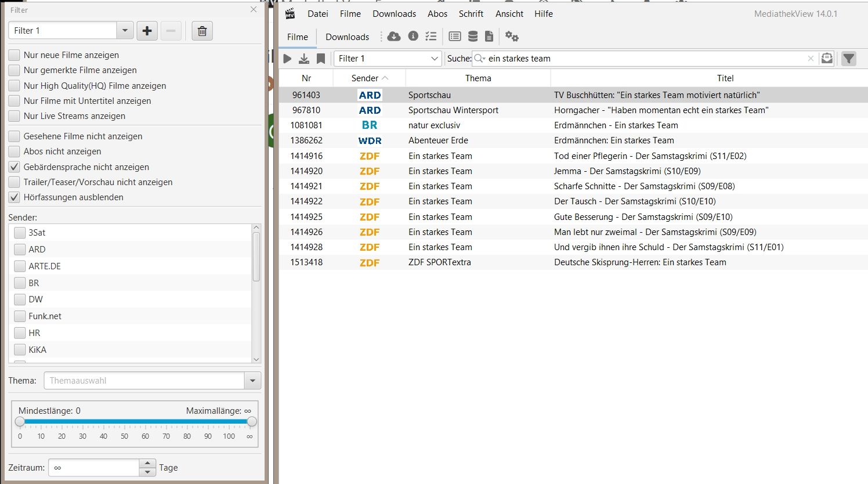Select ARTE.DE sender checkbox
Viewport: 868px width, 484px height.
[20, 266]
